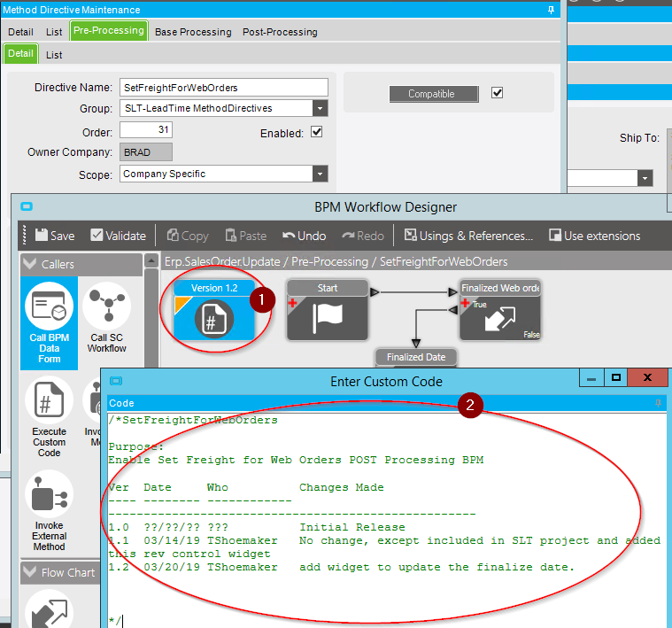
Task: Select the inner List sub-tab
Action: tap(54, 55)
